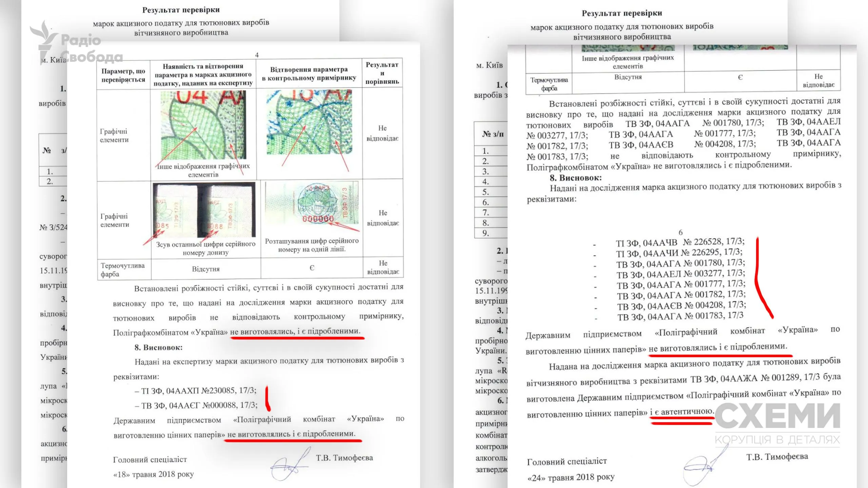Click 'Результат перевірки' title on right document
Image resolution: width=868 pixels, height=488 pixels.
pos(622,13)
